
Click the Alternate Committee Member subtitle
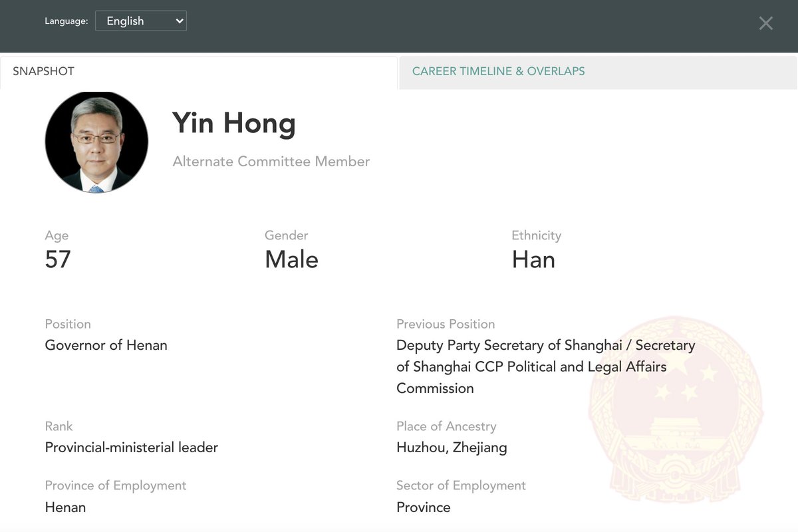(271, 162)
